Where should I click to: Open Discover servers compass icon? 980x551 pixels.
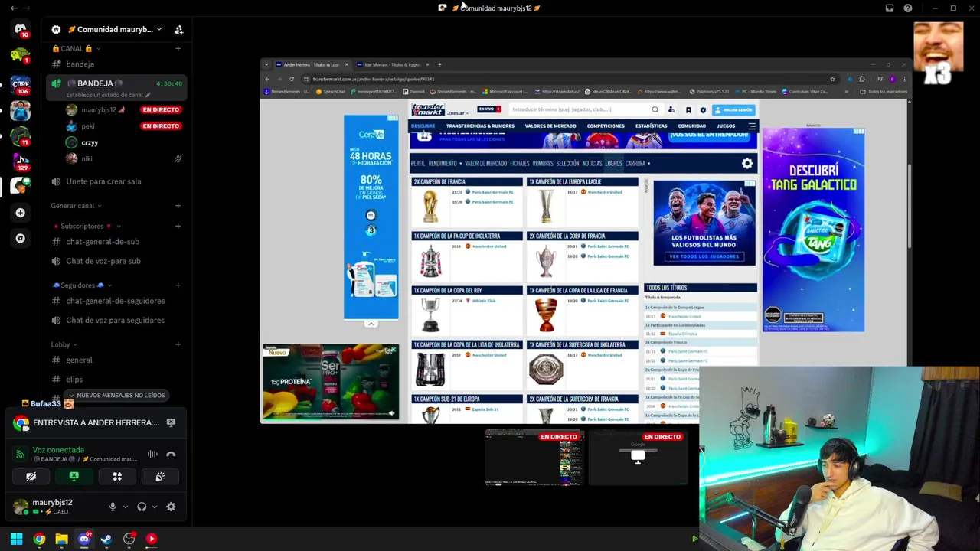pos(20,238)
